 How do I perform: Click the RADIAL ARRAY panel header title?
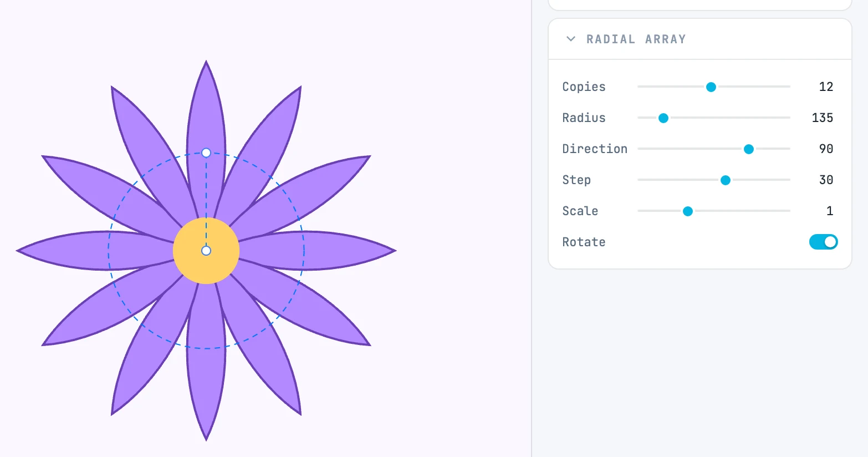point(636,39)
